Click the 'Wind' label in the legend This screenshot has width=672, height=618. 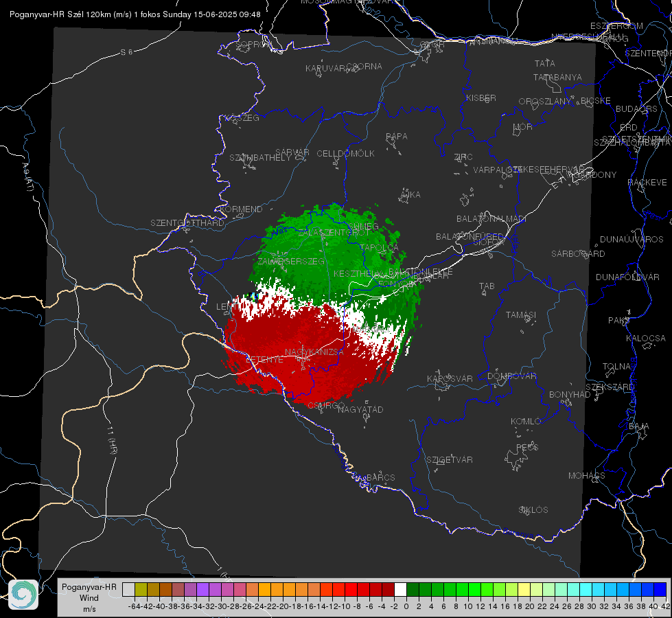point(89,598)
